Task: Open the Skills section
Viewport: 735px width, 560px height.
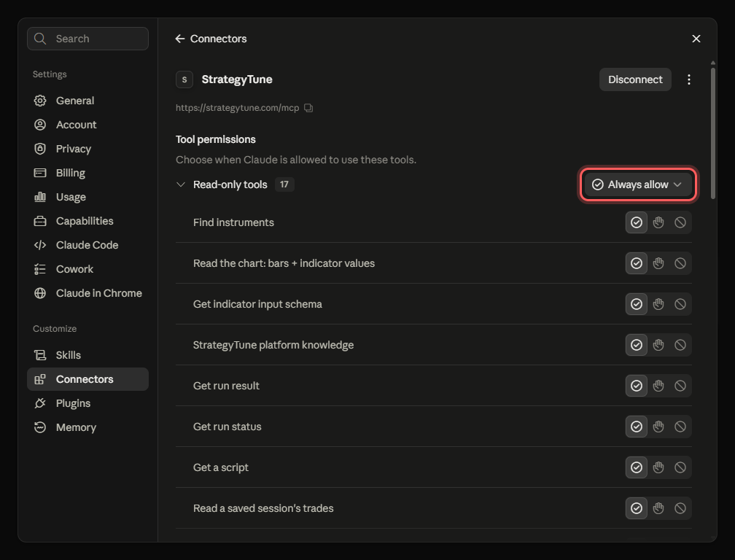Action: (87, 355)
